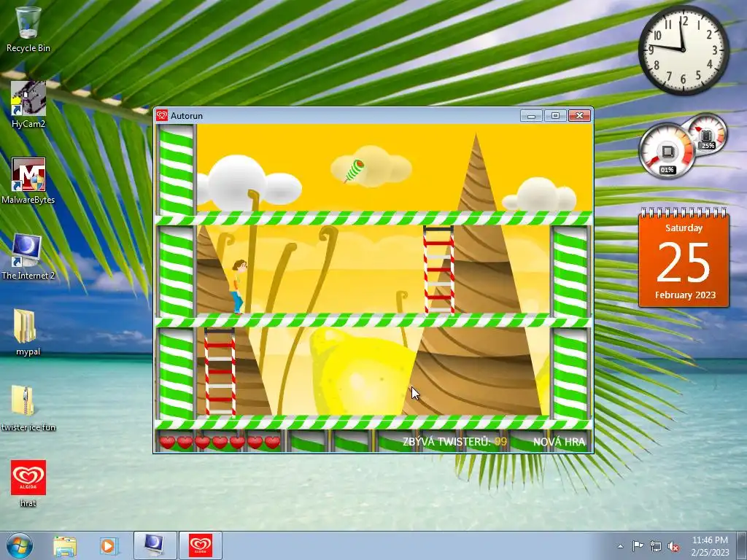Open Windows Explorer from the taskbar
Screen dimensions: 747x560
pos(65,545)
